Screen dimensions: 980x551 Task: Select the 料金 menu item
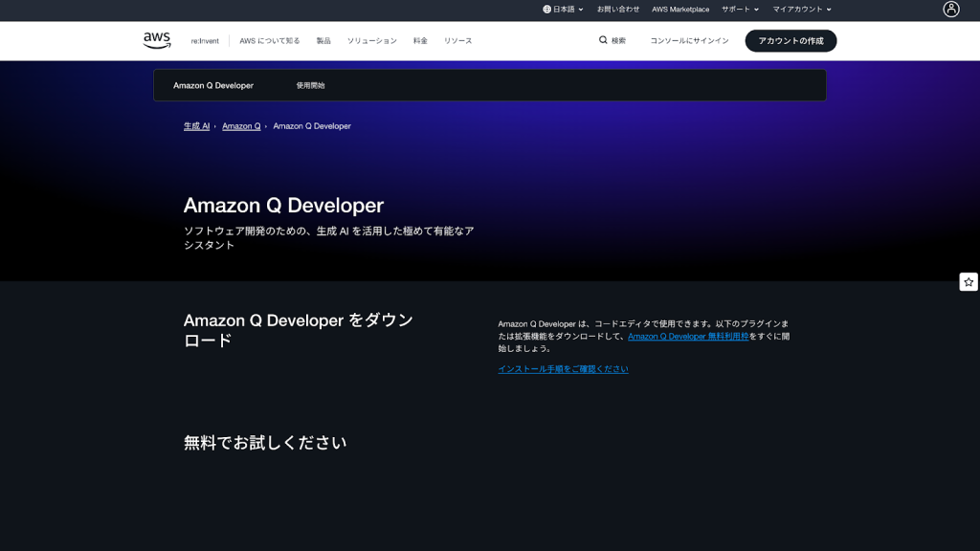click(420, 41)
